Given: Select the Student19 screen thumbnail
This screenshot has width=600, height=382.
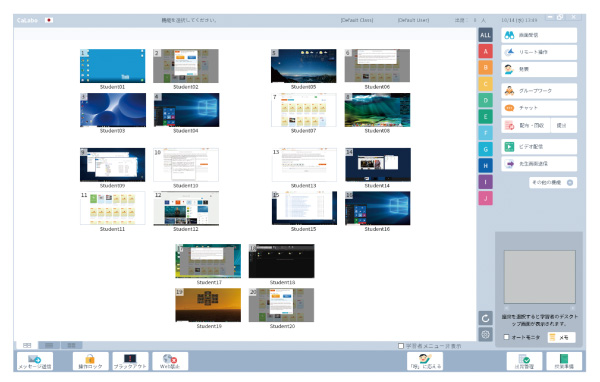Looking at the screenshot, I should (208, 305).
